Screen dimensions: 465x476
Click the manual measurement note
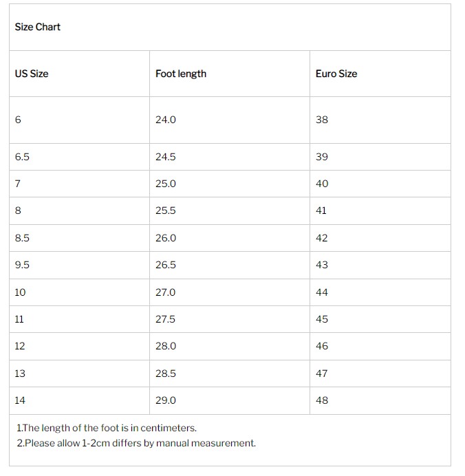point(136,443)
